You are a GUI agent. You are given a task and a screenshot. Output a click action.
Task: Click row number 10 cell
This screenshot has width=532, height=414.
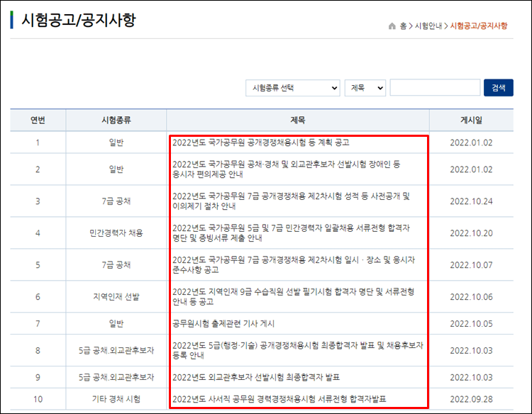click(38, 399)
